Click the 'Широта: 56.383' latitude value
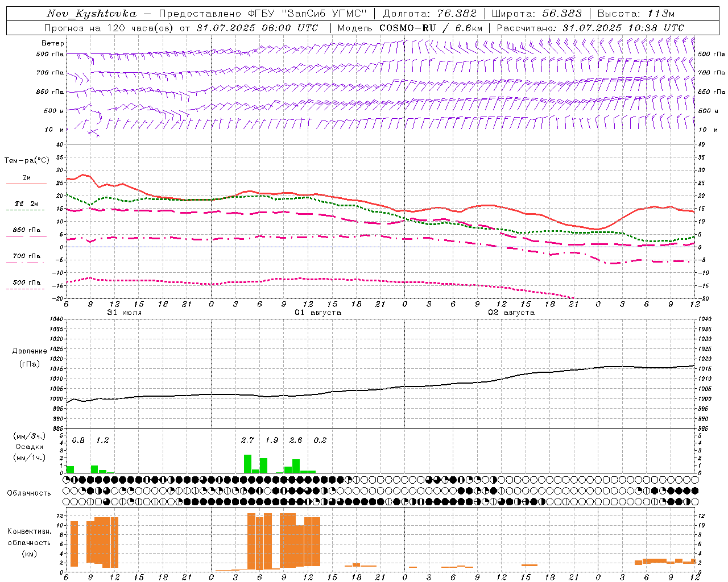The height and width of the screenshot is (582, 728). pyautogui.click(x=537, y=14)
